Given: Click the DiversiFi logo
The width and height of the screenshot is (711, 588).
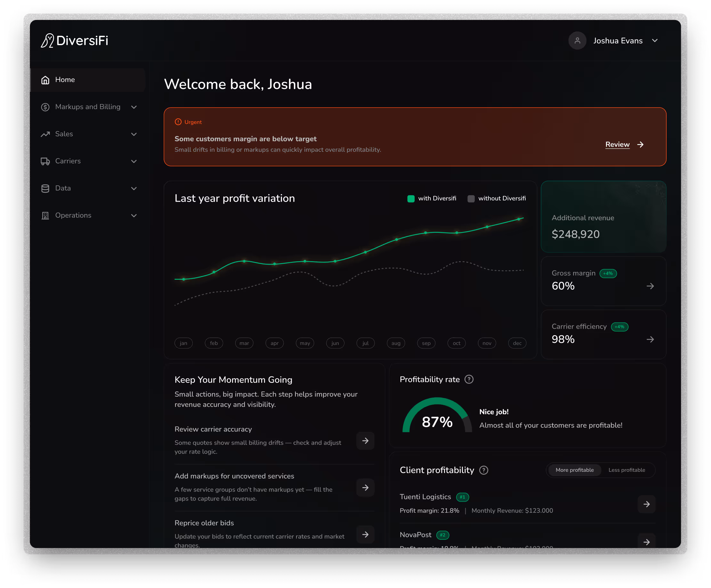Looking at the screenshot, I should (75, 41).
